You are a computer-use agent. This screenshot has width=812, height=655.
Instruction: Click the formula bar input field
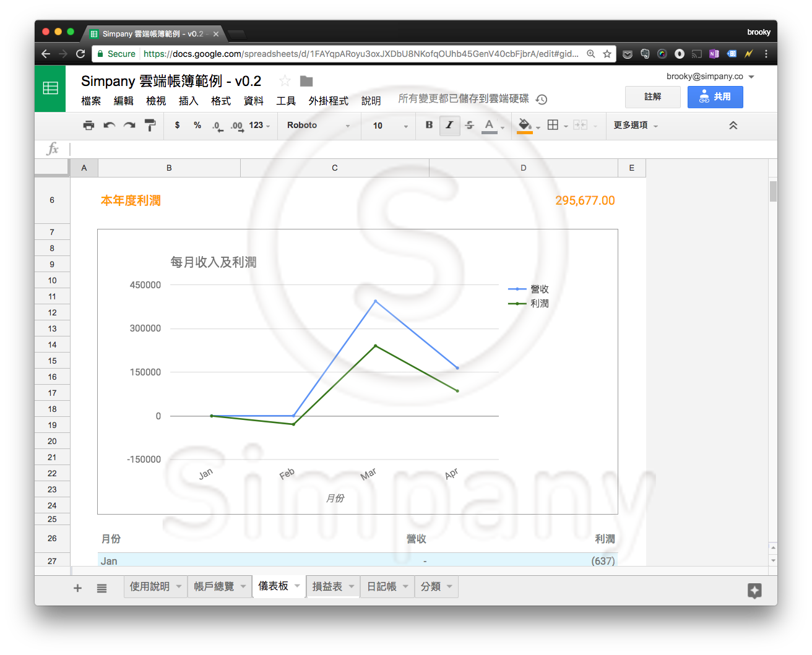pos(421,149)
